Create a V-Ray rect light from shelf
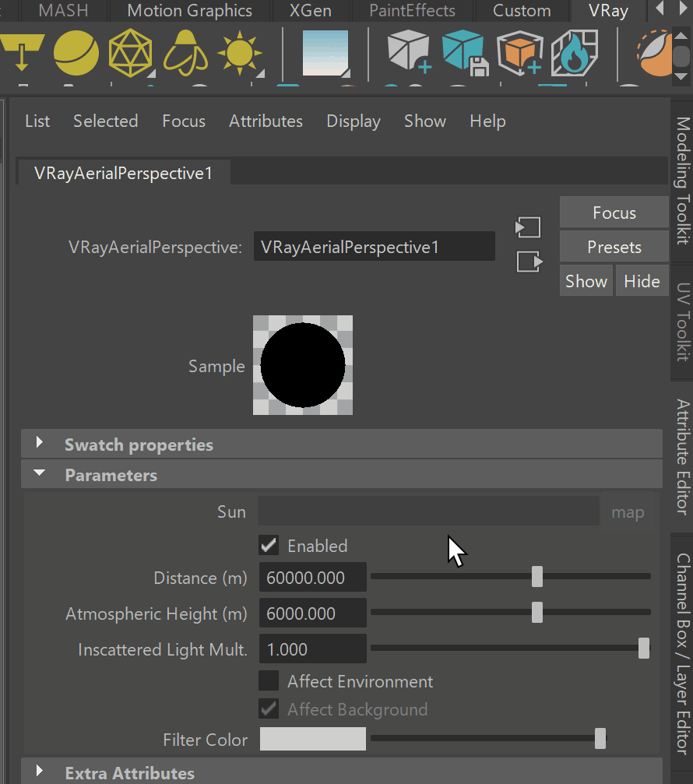 pyautogui.click(x=22, y=52)
